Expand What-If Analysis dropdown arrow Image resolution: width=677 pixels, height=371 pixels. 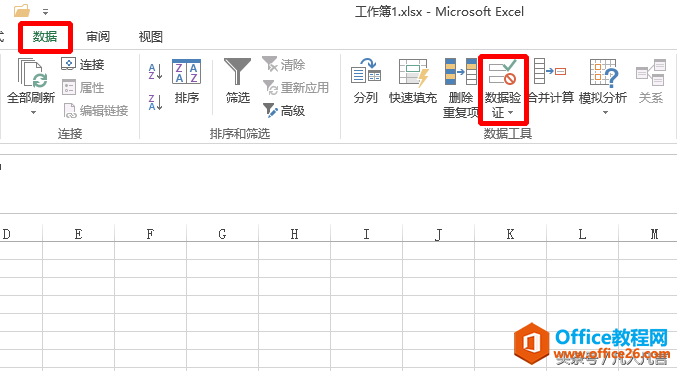pos(605,113)
